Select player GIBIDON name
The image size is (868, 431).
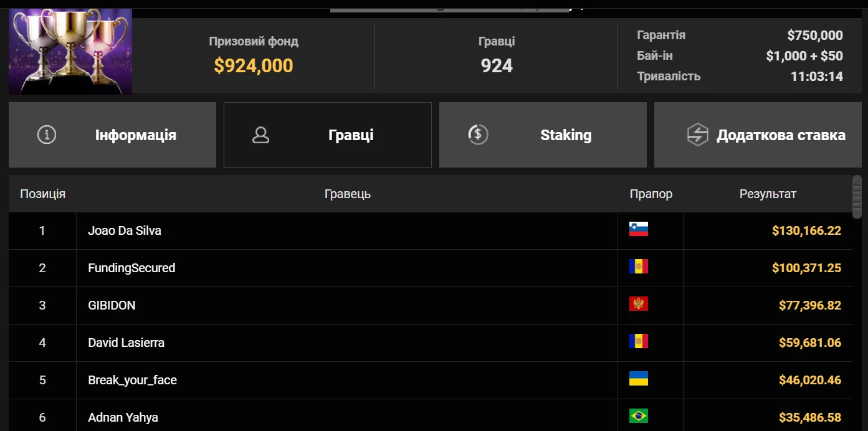(x=112, y=305)
